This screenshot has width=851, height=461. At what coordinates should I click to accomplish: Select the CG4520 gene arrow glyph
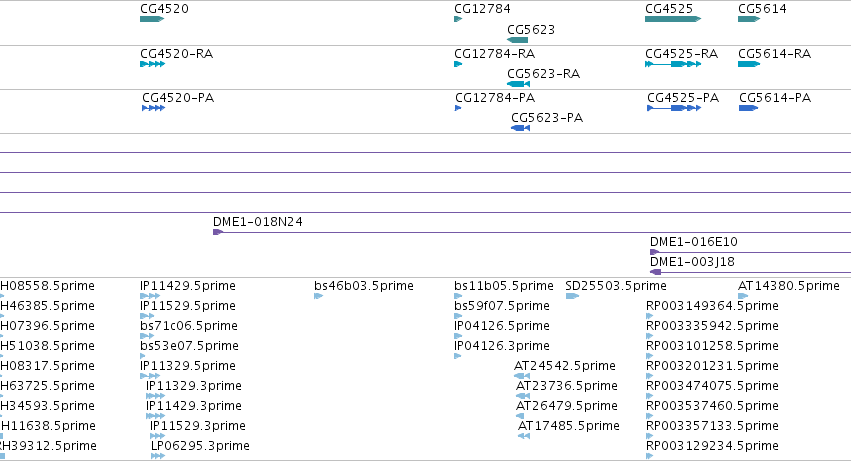click(x=152, y=19)
